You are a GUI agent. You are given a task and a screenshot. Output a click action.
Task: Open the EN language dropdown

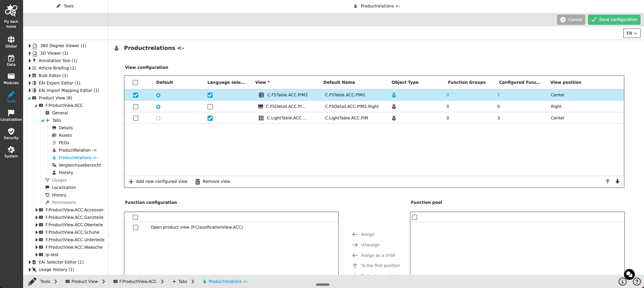(x=632, y=33)
